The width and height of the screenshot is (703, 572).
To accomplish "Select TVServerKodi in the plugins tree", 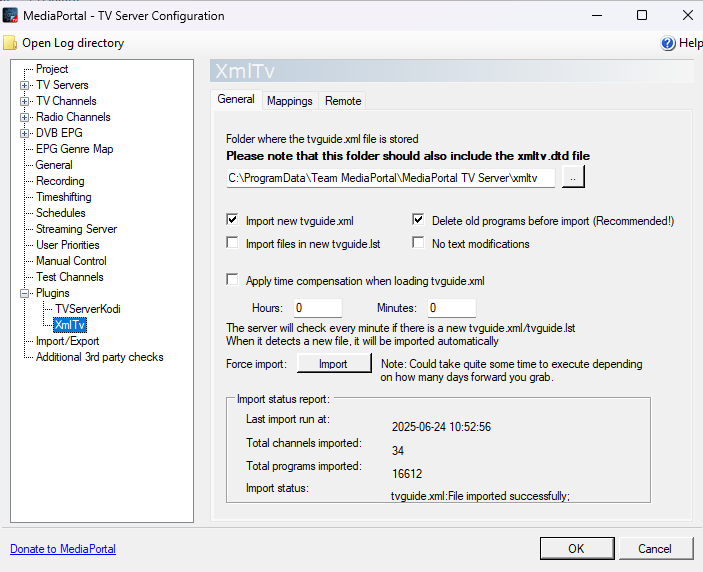I will pos(87,309).
